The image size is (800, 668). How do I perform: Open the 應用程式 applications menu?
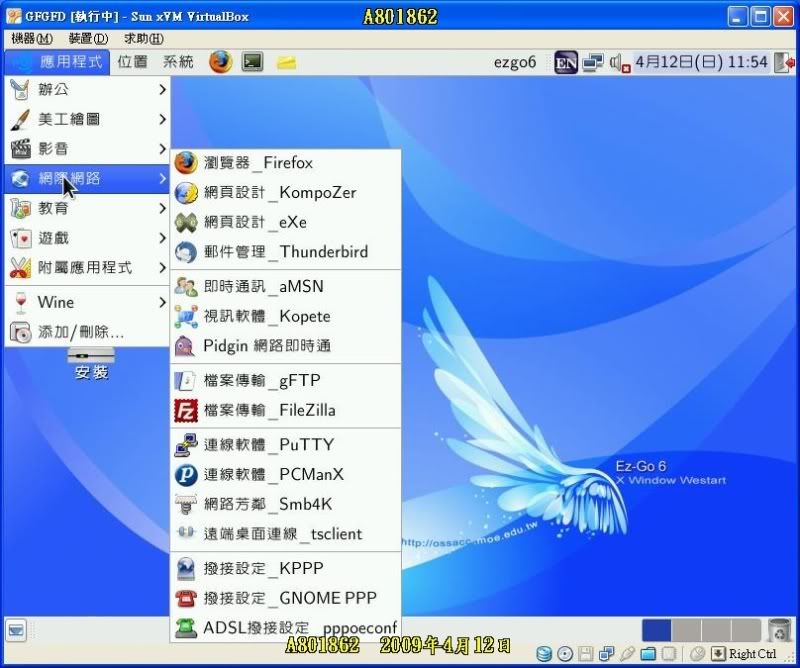pyautogui.click(x=57, y=62)
